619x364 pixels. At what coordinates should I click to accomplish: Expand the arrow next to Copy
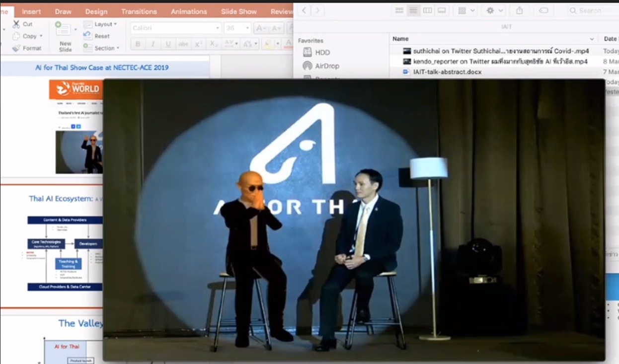(x=41, y=36)
